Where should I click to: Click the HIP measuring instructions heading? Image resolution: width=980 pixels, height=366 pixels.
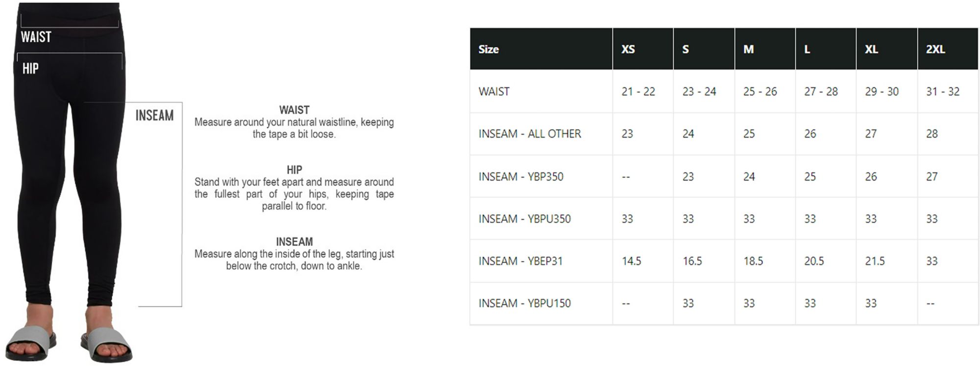click(294, 170)
